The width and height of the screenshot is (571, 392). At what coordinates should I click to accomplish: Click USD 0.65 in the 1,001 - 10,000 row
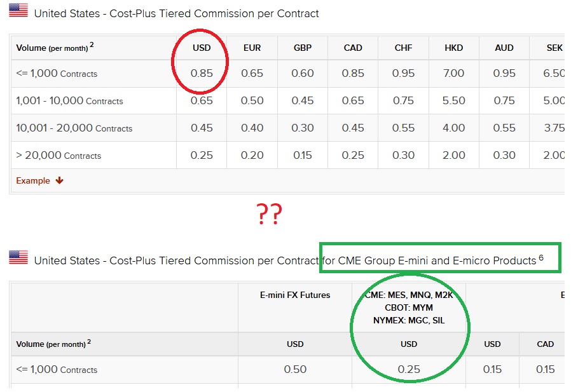tap(202, 100)
